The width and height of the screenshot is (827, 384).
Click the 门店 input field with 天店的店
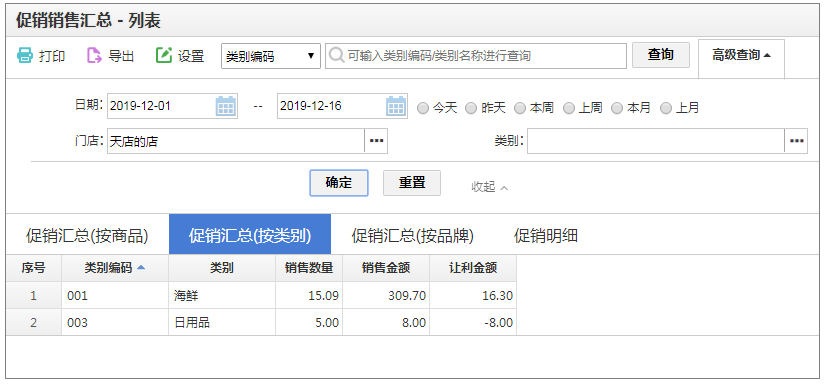[x=236, y=141]
